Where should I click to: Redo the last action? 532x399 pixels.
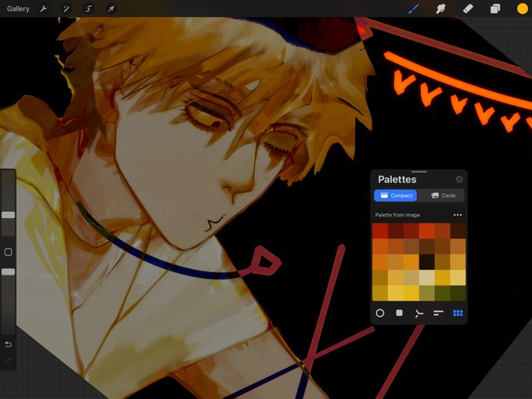(x=8, y=361)
